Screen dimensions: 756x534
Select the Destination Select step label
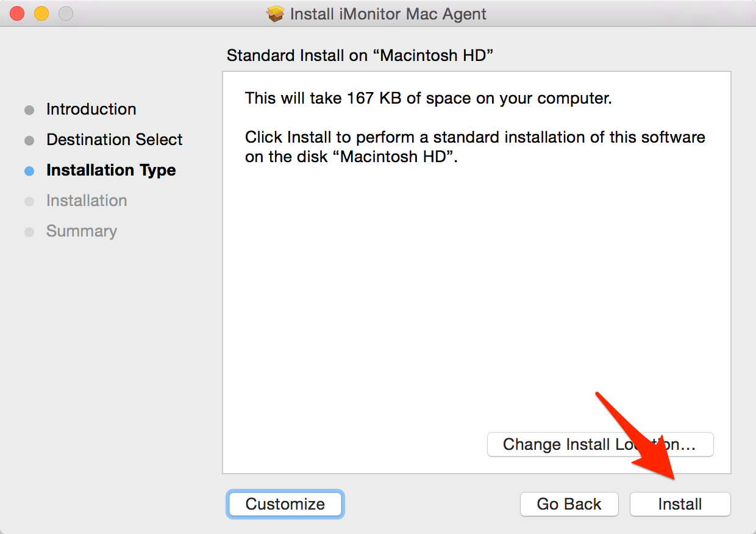click(114, 140)
